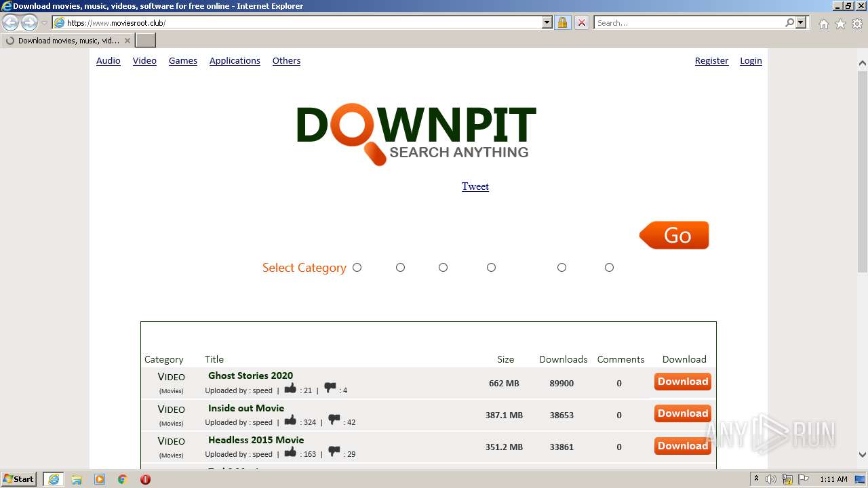Open the Start menu
Image resolution: width=868 pixels, height=488 pixels.
click(x=18, y=479)
